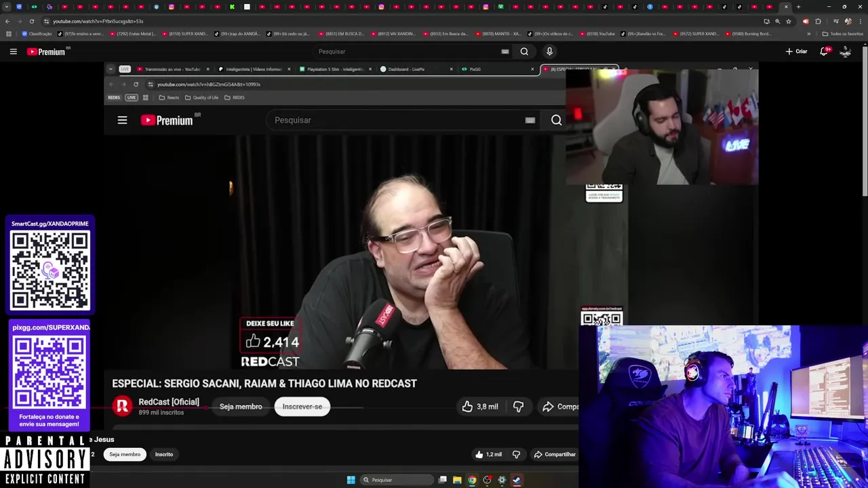
Task: Open the Criar create button
Action: click(x=797, y=52)
